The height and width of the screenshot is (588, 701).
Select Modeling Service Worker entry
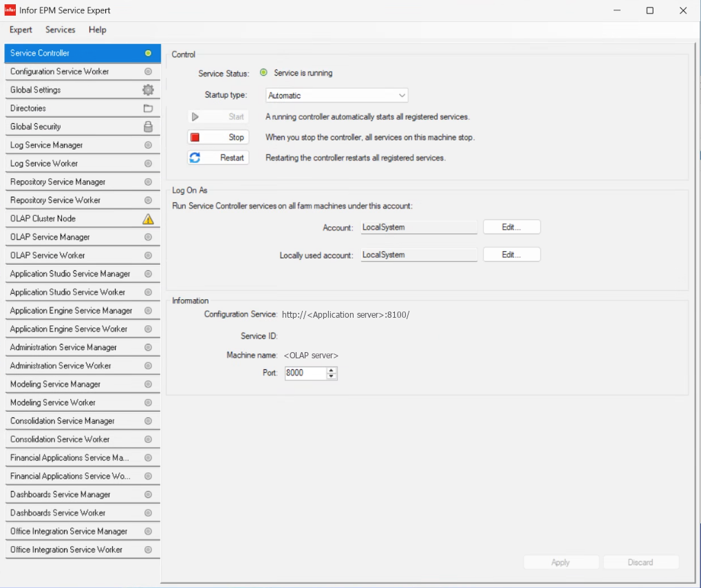[x=83, y=402]
